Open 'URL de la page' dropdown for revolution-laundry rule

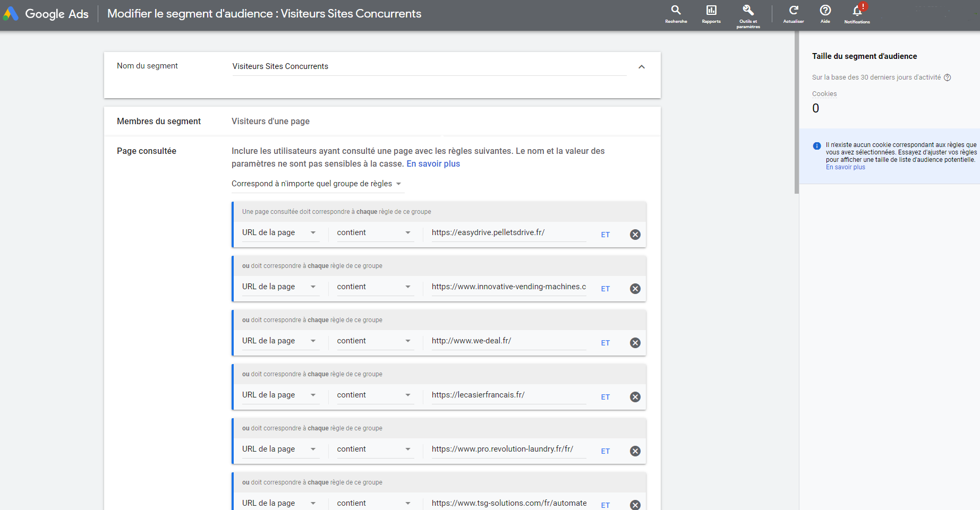(x=280, y=449)
